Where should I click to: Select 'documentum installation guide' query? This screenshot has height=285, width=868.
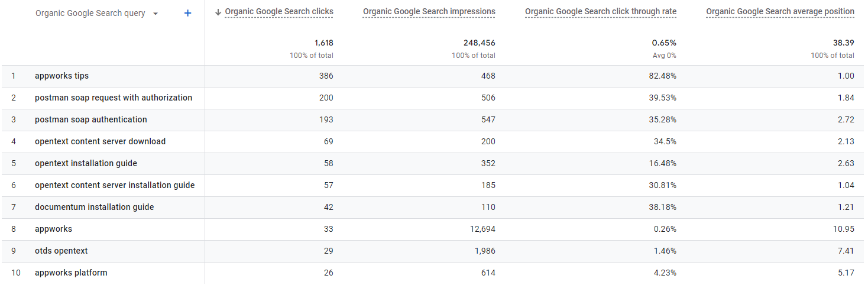[94, 207]
